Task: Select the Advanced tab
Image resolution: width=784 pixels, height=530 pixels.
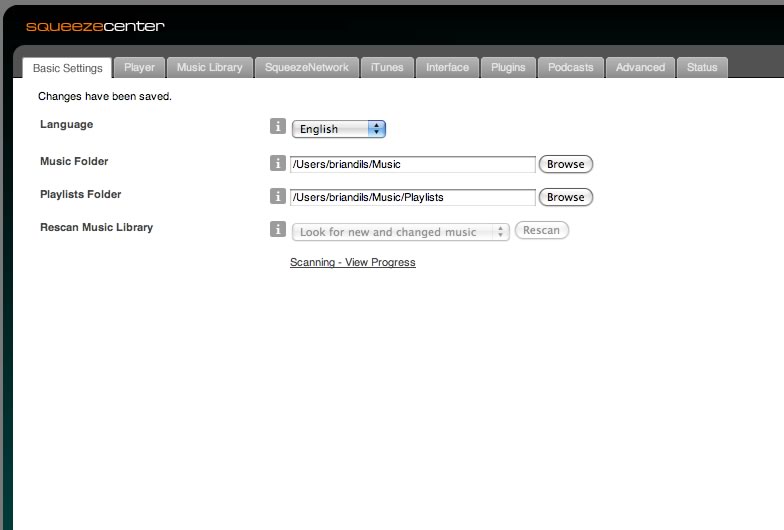Action: (640, 68)
